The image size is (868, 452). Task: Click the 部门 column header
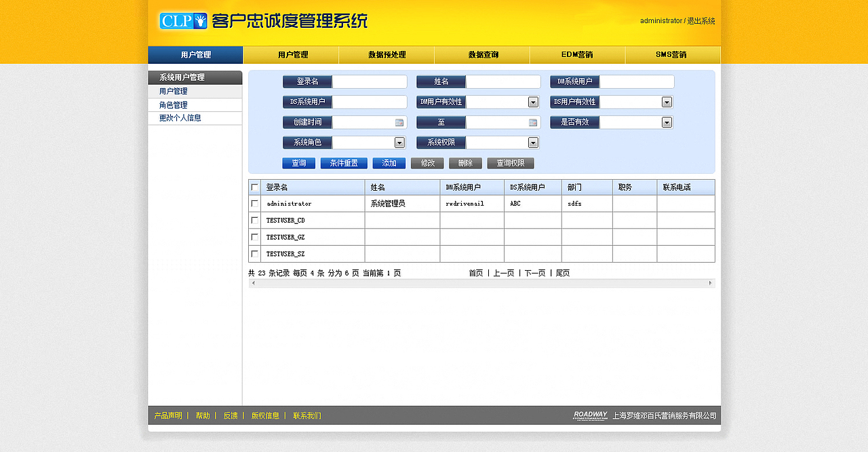[587, 187]
